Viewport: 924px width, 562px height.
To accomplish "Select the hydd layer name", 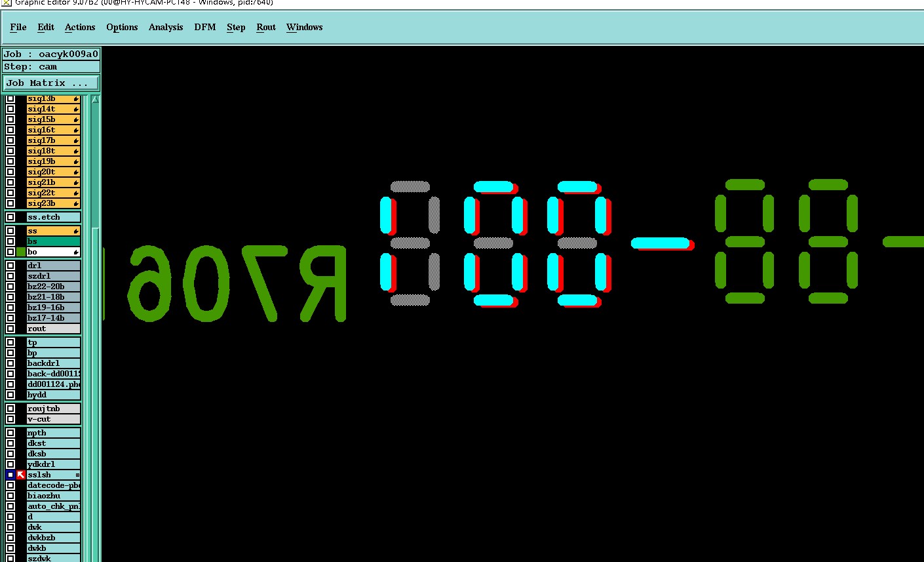I will click(x=54, y=395).
